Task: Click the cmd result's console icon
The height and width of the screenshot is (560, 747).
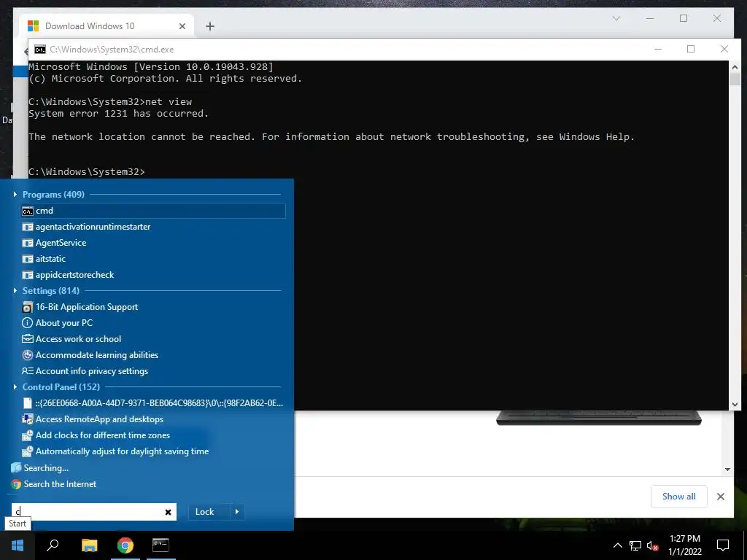Action: pyautogui.click(x=28, y=211)
